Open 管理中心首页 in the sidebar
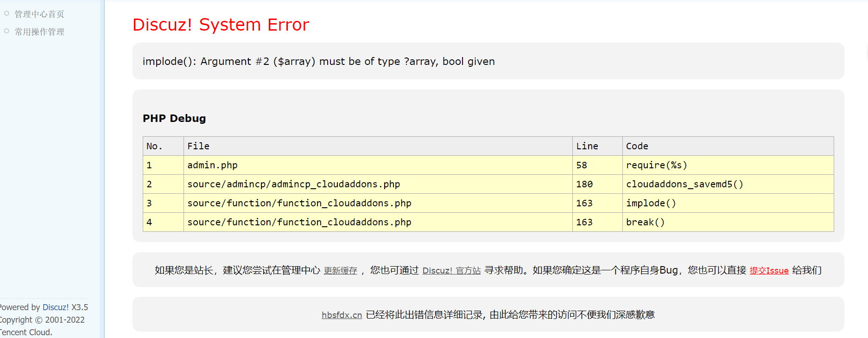The width and height of the screenshot is (868, 338). 39,14
